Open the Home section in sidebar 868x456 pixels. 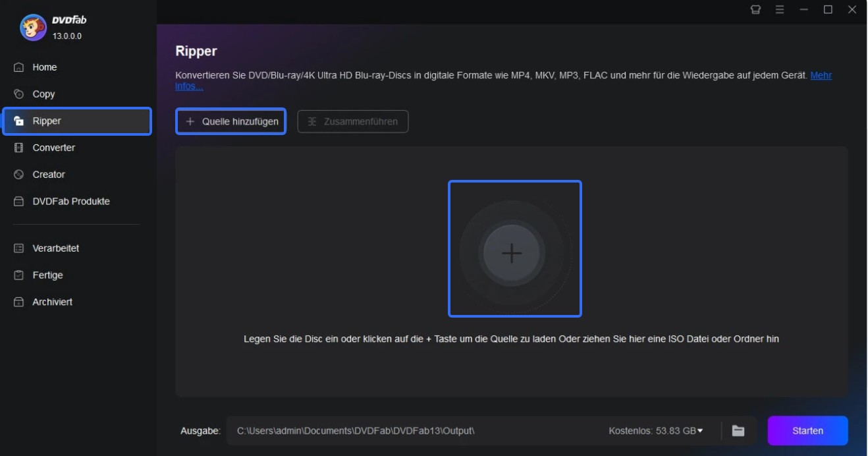coord(78,67)
